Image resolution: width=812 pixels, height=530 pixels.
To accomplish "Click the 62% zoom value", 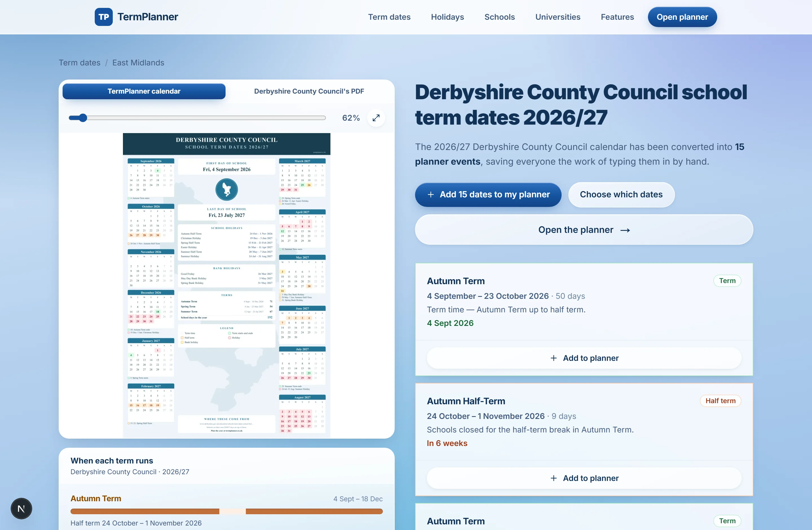I will coord(351,118).
